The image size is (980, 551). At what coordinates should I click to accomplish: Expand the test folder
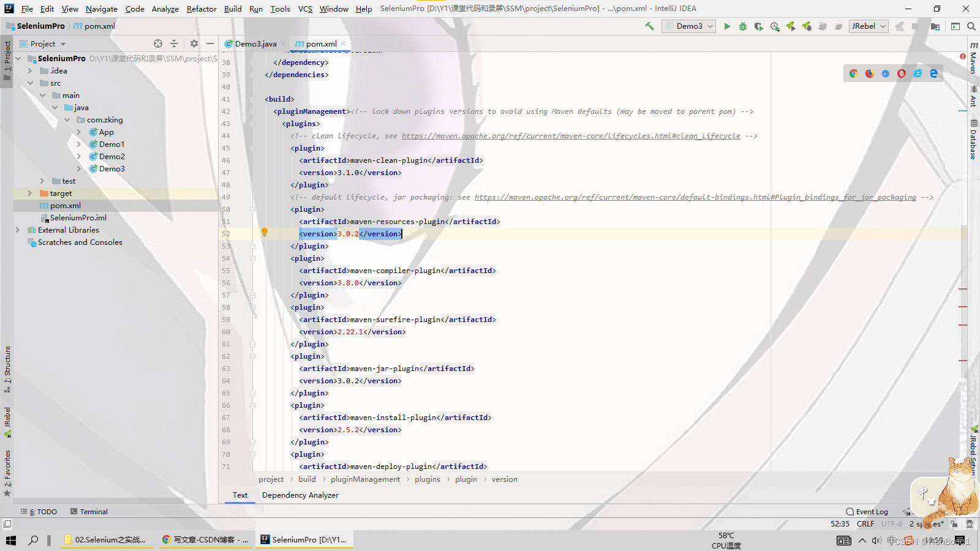coord(42,181)
